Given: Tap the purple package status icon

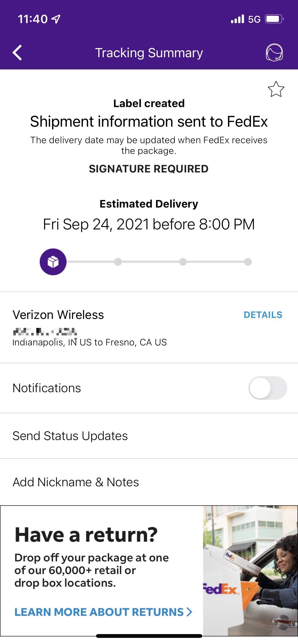Looking at the screenshot, I should click(x=53, y=262).
